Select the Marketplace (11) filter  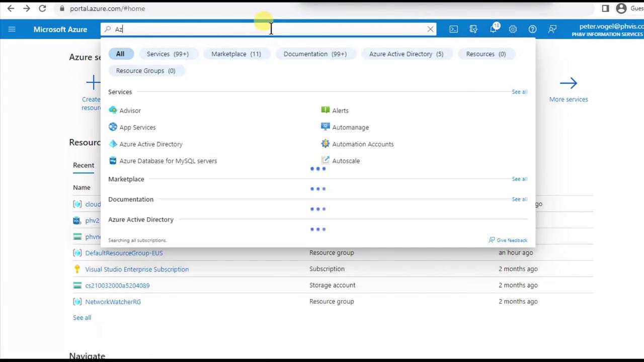[236, 54]
